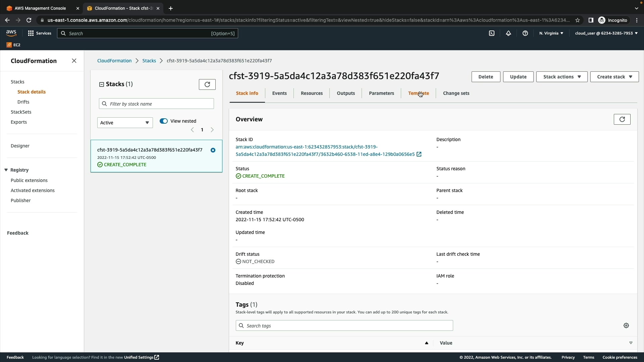
Task: Open AWS CloudShell icon in top bar
Action: pyautogui.click(x=492, y=33)
